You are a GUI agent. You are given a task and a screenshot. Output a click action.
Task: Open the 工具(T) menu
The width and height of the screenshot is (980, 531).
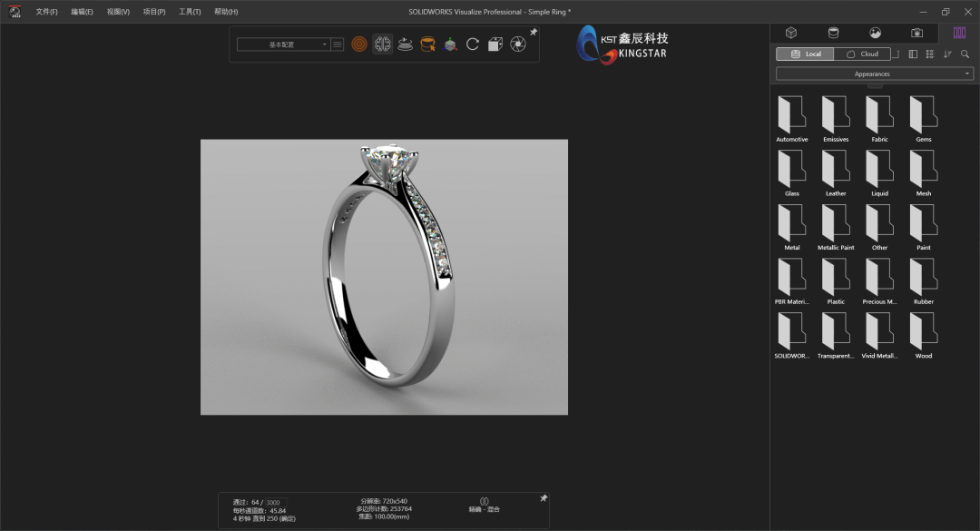(189, 12)
